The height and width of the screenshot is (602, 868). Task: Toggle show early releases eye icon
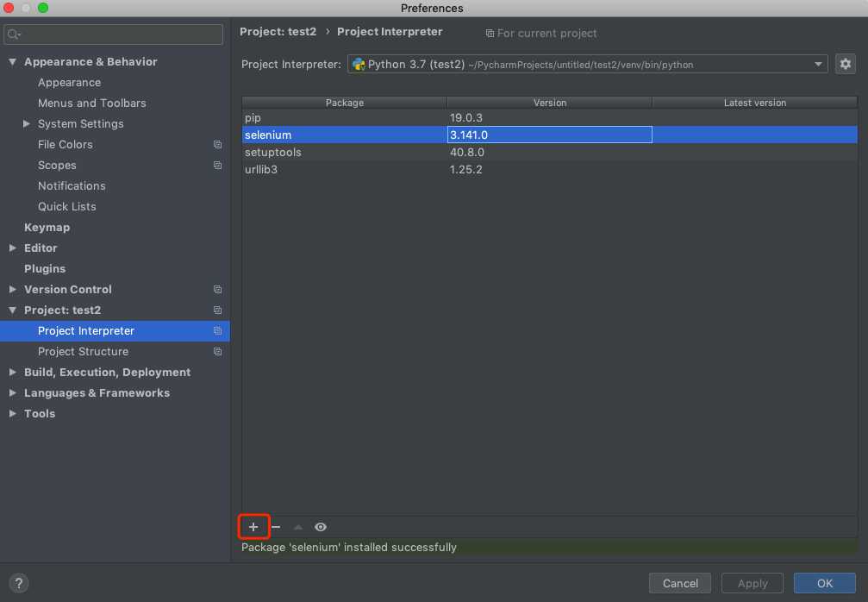coord(321,527)
